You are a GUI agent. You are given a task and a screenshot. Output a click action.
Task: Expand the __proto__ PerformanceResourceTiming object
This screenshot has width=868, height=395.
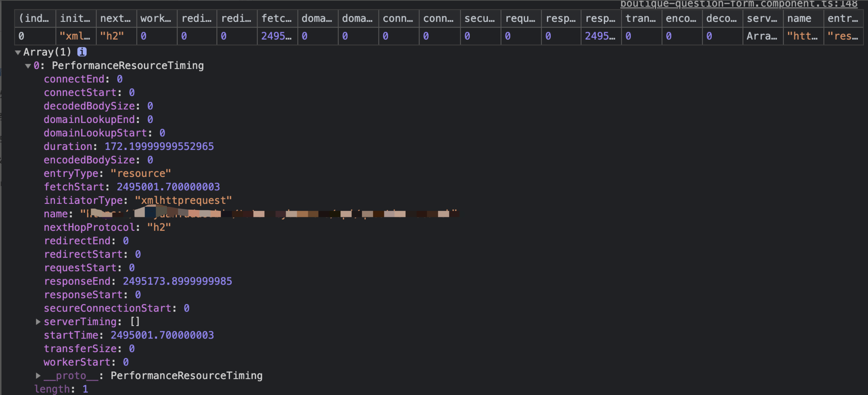pos(38,375)
